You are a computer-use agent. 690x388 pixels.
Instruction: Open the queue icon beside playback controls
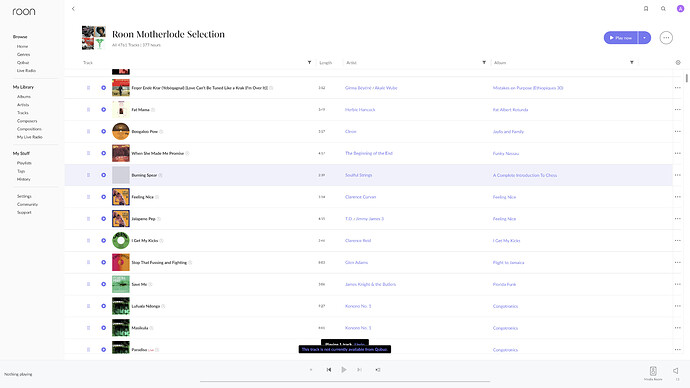[x=378, y=370]
